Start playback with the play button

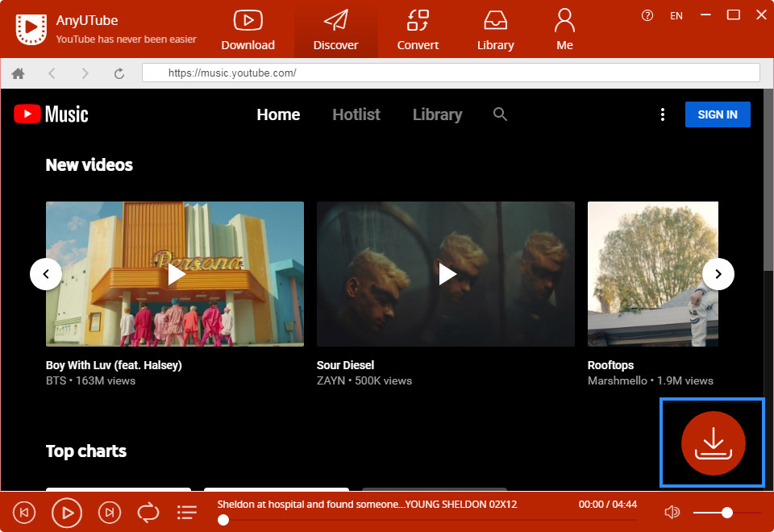click(x=67, y=513)
